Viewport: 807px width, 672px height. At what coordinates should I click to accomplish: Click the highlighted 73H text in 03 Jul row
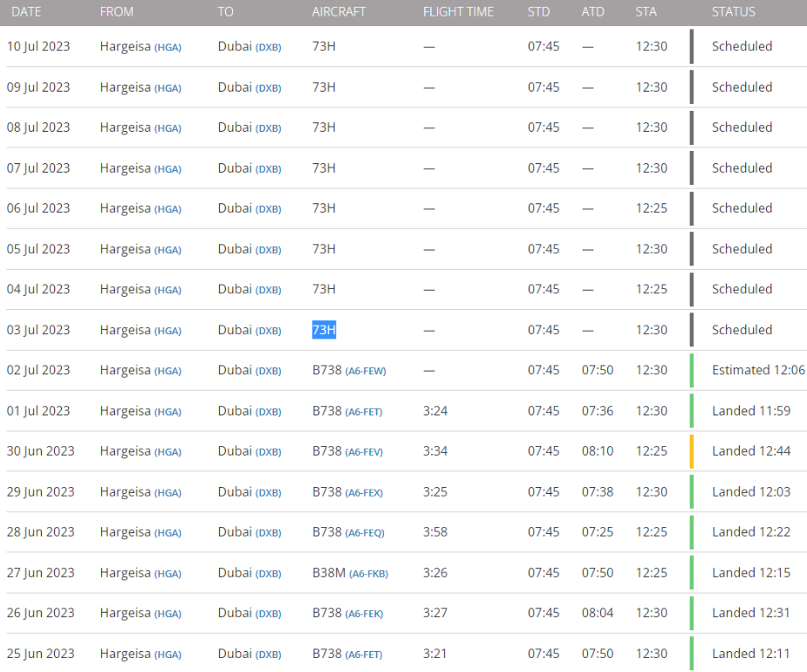coord(324,330)
